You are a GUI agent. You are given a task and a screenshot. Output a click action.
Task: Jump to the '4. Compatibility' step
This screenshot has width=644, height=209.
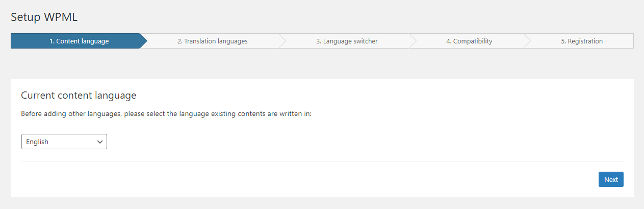click(469, 41)
